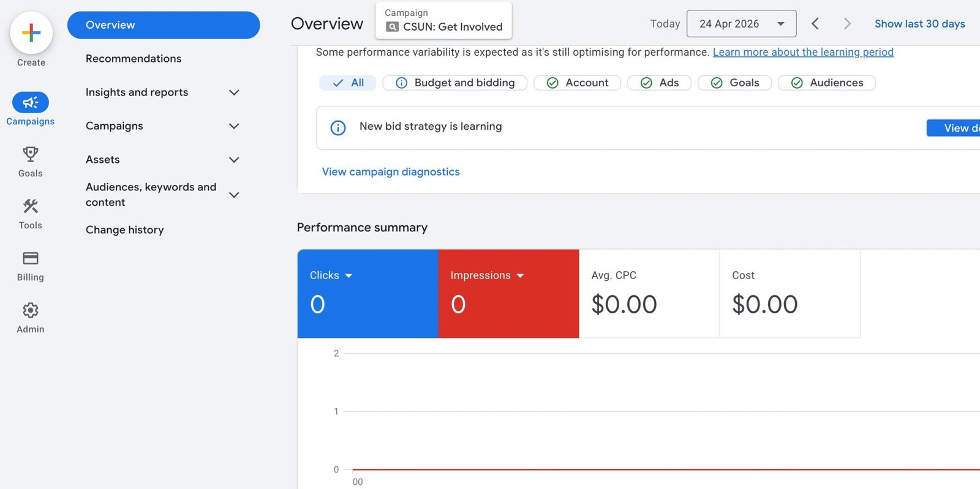Image resolution: width=980 pixels, height=489 pixels.
Task: Open the Admin gear icon
Action: pos(31,310)
